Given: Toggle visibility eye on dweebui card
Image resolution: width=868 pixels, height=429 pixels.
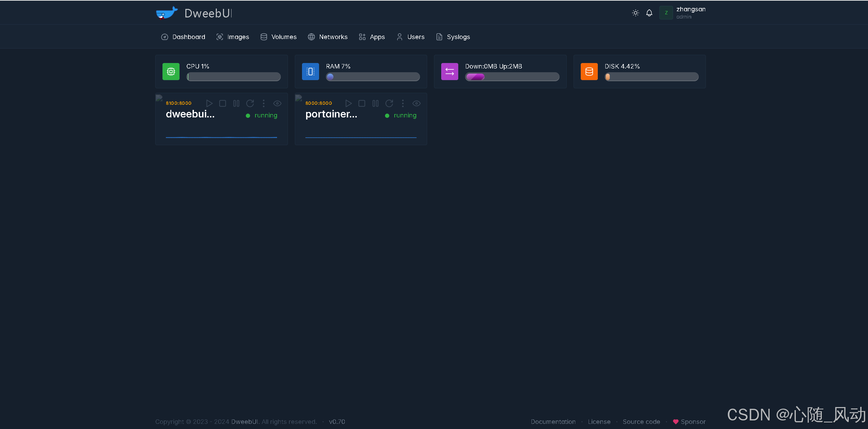Looking at the screenshot, I should [277, 103].
